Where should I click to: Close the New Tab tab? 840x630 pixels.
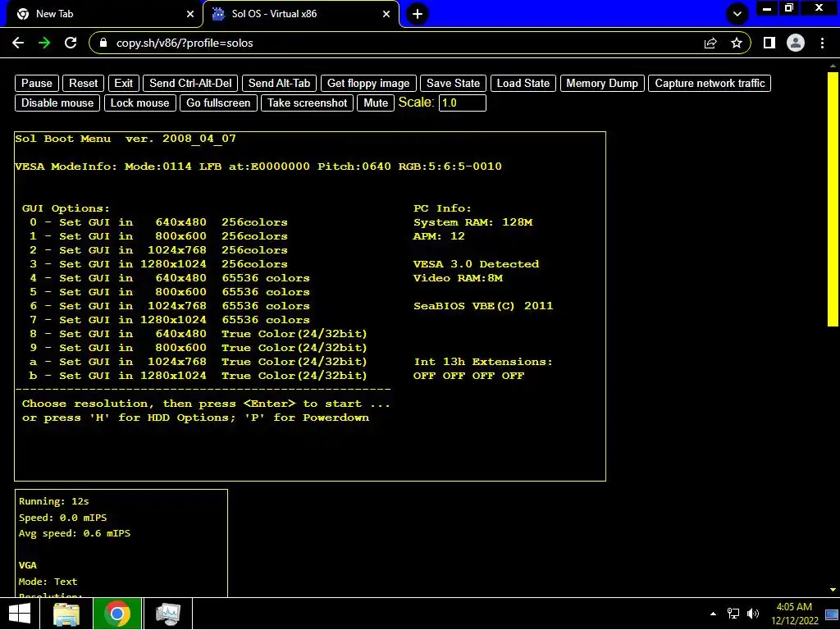(x=190, y=14)
